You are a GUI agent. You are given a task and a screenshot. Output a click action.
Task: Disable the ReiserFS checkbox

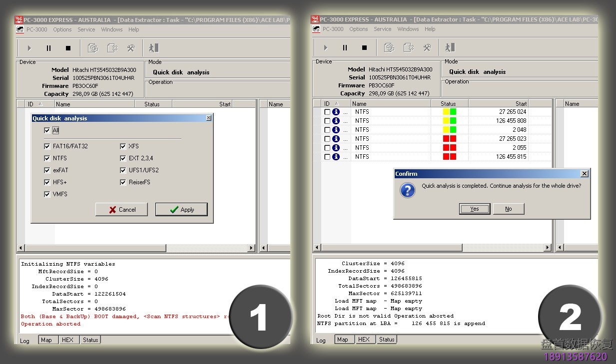[x=123, y=182]
